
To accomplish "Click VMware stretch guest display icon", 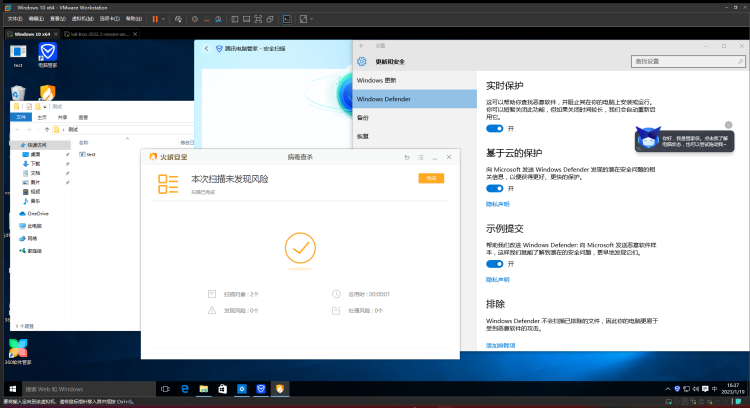I will pos(303,19).
